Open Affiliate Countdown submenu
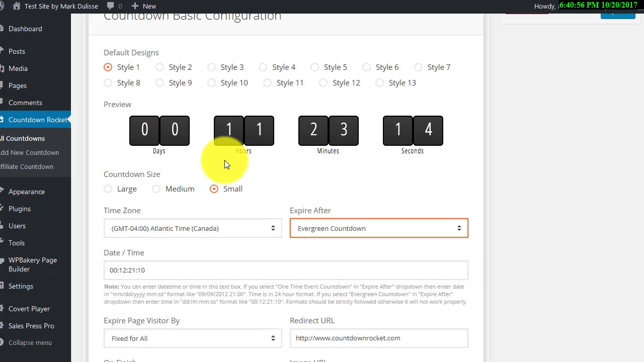This screenshot has height=362, width=644. point(26,166)
